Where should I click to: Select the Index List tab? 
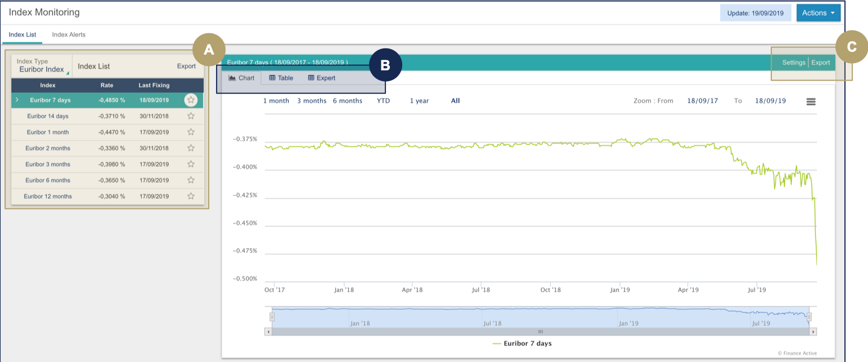[22, 34]
